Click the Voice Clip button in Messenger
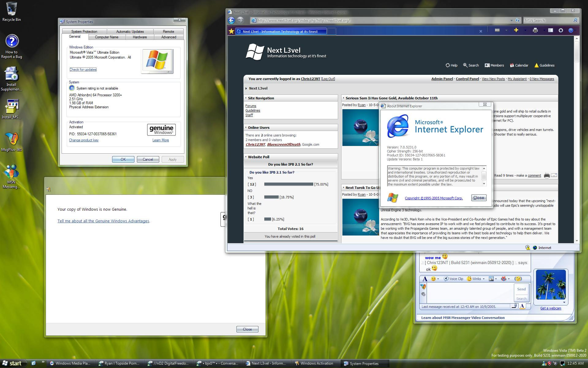This screenshot has width=588, height=368. point(454,279)
